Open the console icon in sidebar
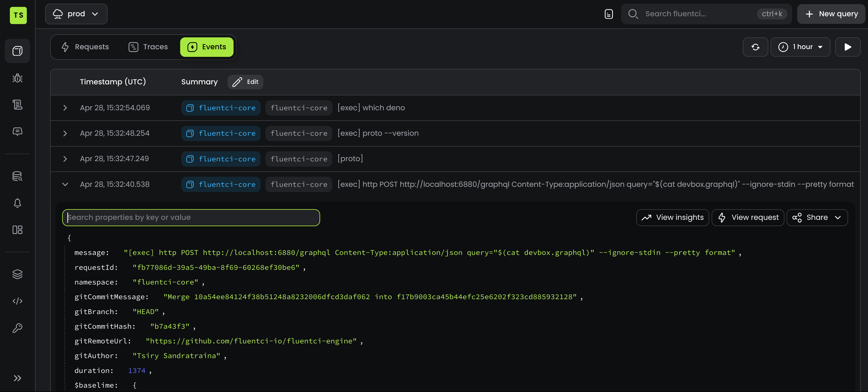The width and height of the screenshot is (868, 392). tap(17, 51)
